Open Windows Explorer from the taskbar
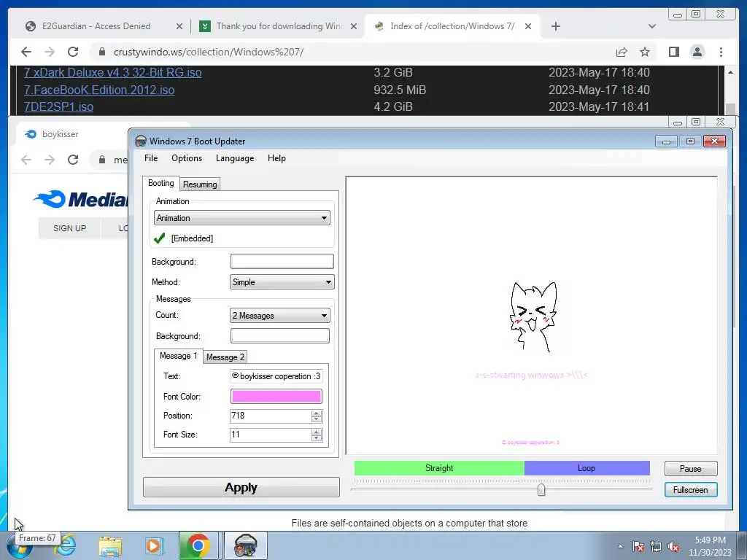 (110, 545)
